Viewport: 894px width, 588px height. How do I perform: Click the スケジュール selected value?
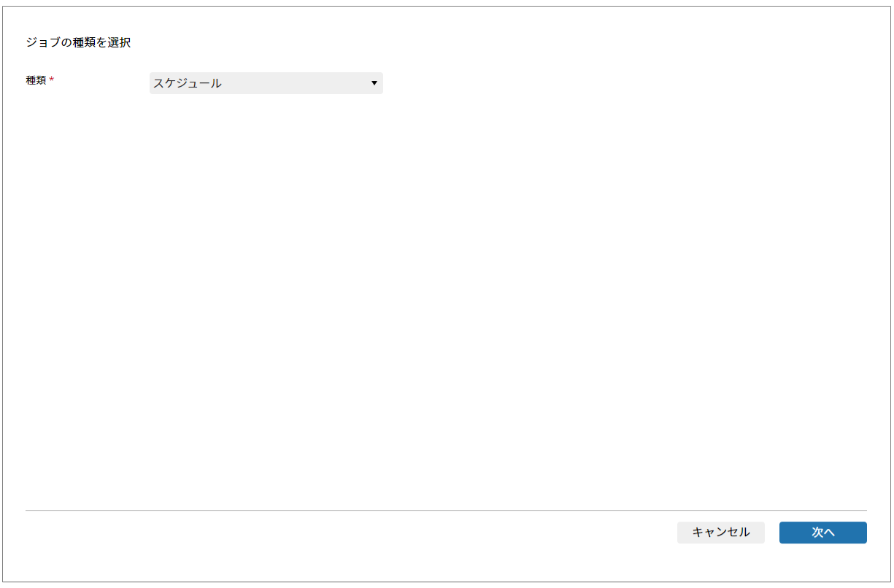coord(188,83)
